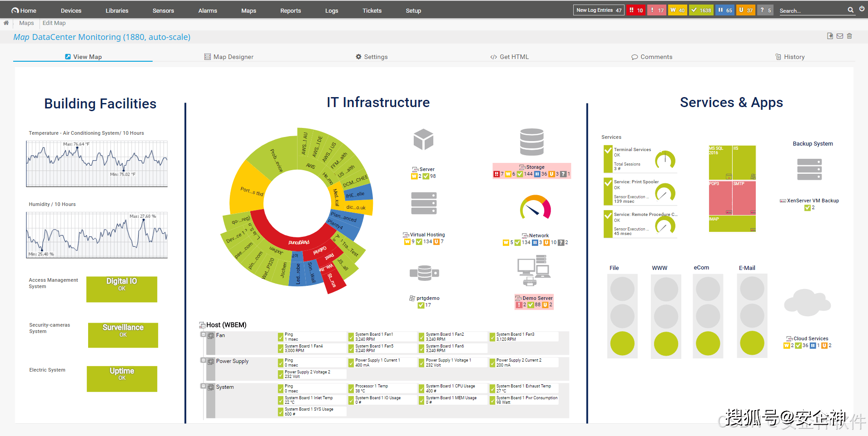
Task: Click the System Board 1 CPU Usage check mark
Action: tap(422, 389)
